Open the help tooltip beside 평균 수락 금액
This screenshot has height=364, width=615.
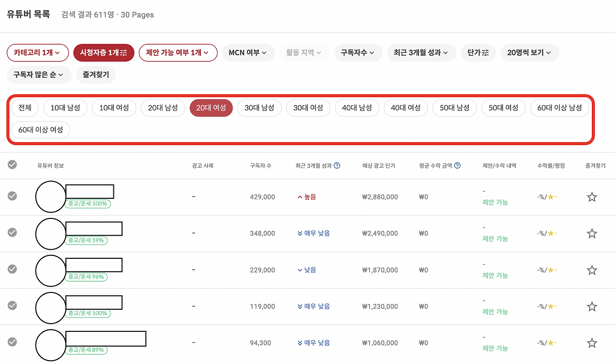pyautogui.click(x=456, y=165)
